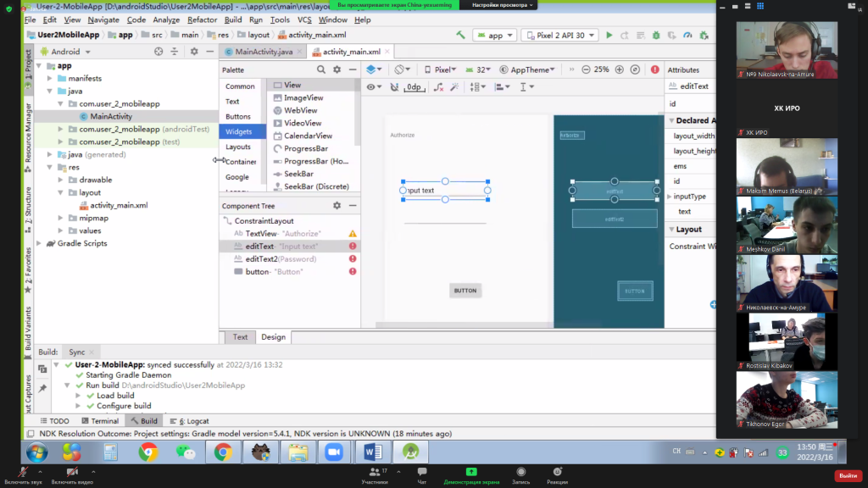This screenshot has height=488, width=868.
Task: Set default margins 0dp
Action: (x=414, y=87)
